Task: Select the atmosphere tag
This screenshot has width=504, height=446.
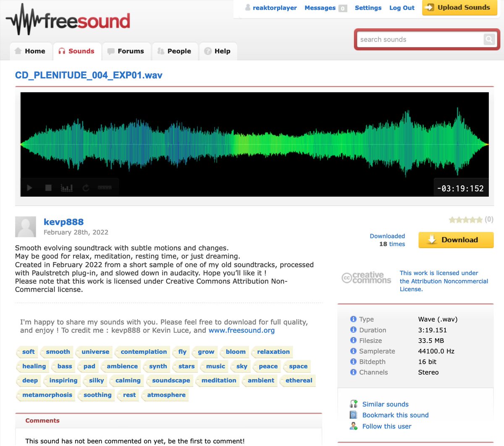Action: [x=165, y=395]
